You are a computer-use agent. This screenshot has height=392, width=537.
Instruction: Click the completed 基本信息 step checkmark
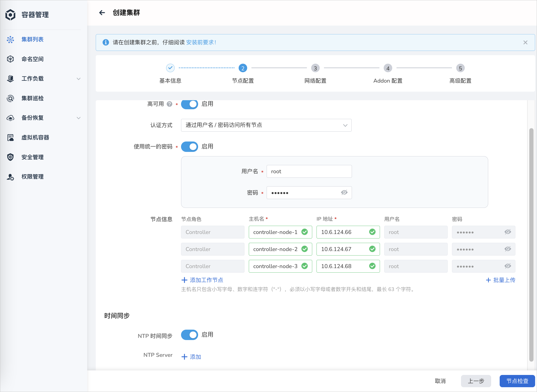(170, 68)
